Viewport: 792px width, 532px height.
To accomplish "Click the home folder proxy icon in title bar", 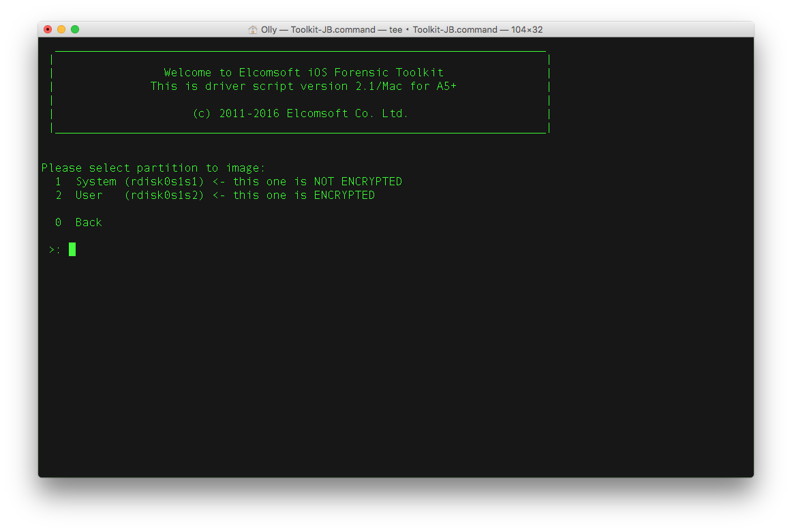I will 253,30.
